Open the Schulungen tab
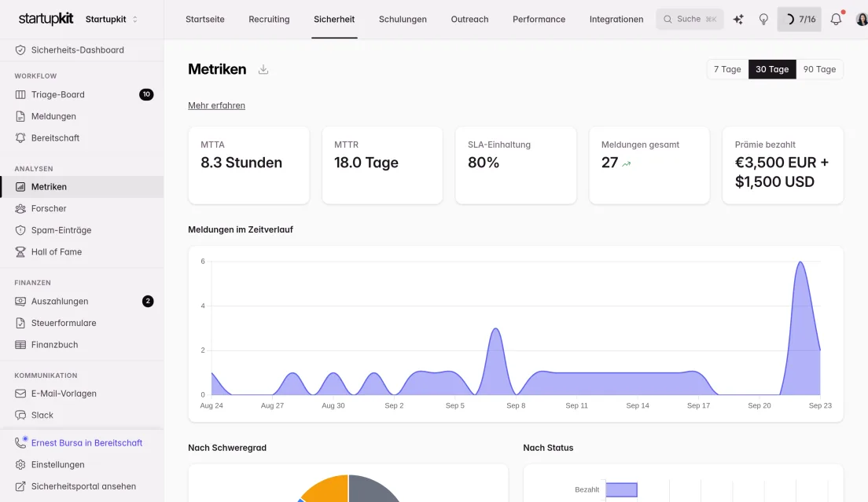Screen dimensions: 868x502 (403, 20)
